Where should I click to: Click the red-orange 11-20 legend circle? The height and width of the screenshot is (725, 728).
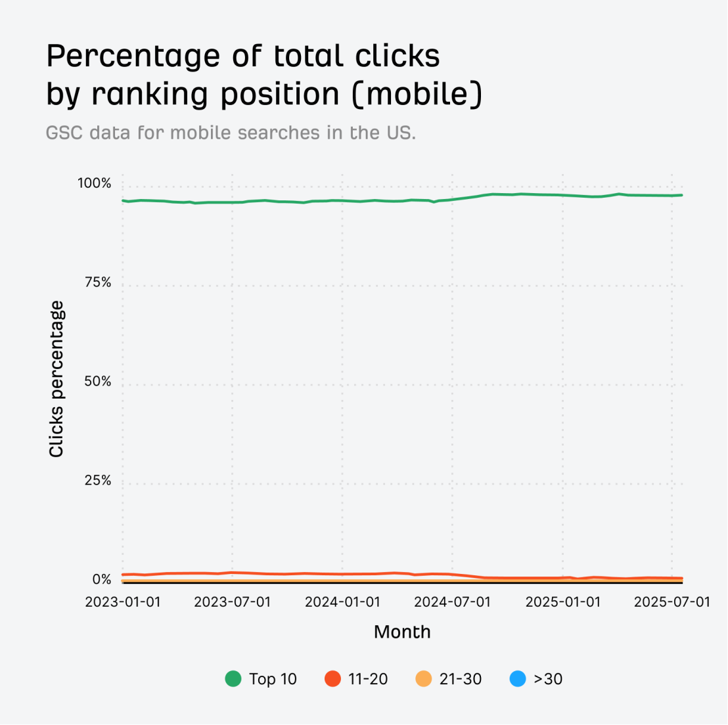pyautogui.click(x=333, y=678)
